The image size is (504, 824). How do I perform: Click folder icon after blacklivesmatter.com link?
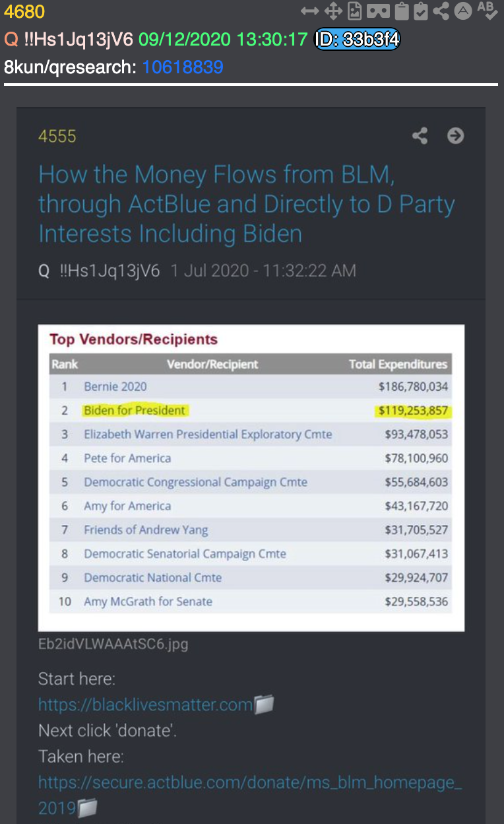coord(264,704)
